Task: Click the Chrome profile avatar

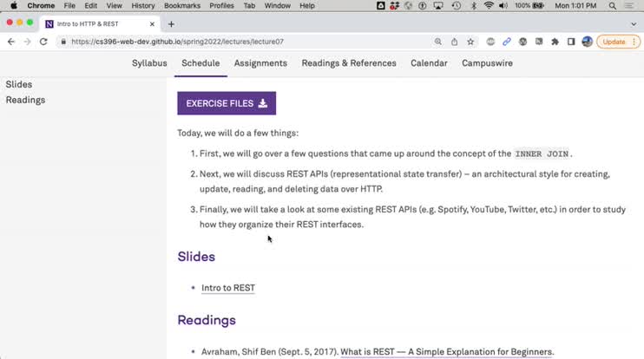Action: (x=588, y=42)
